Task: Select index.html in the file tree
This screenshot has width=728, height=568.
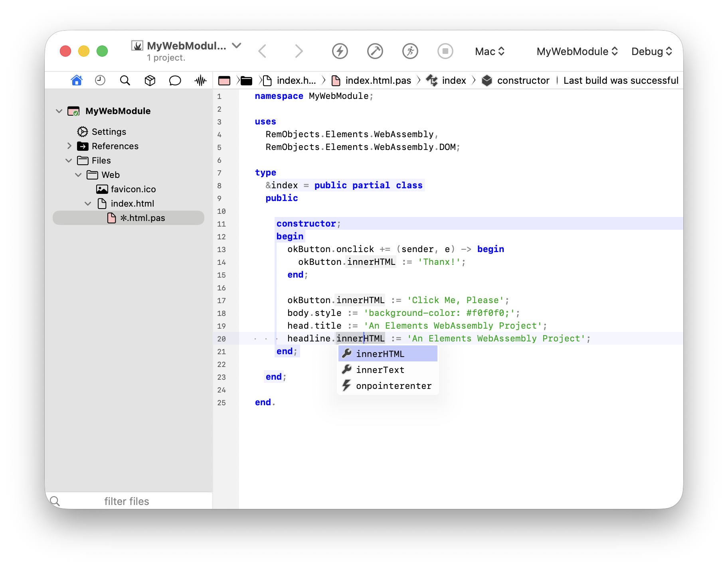Action: click(x=126, y=203)
